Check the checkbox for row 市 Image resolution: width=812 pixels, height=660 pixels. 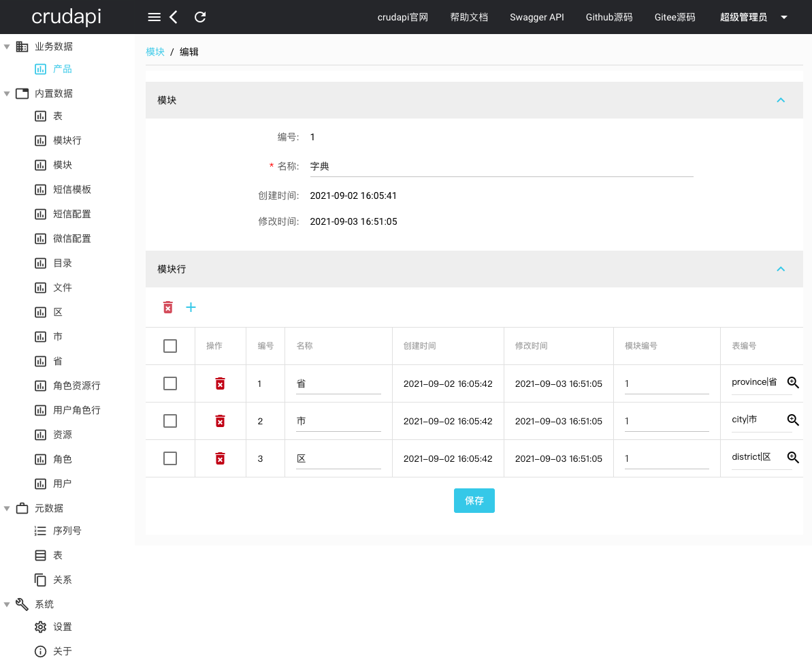[170, 421]
